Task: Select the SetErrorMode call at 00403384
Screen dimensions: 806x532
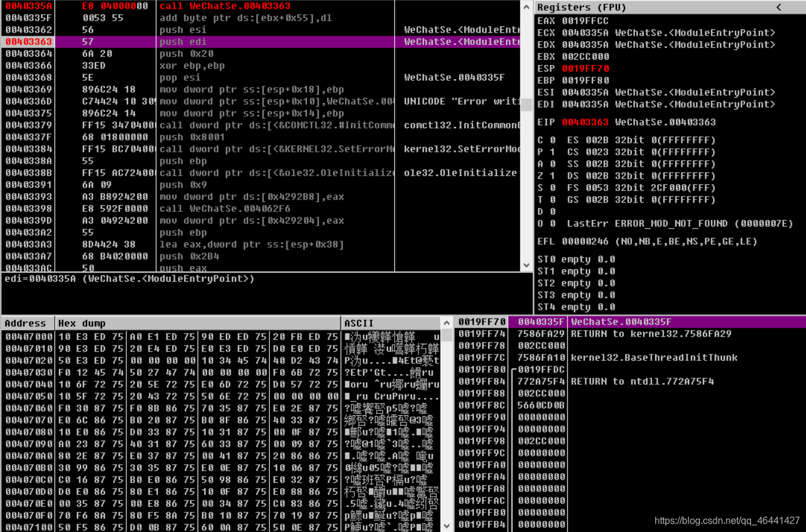Action: (261, 149)
